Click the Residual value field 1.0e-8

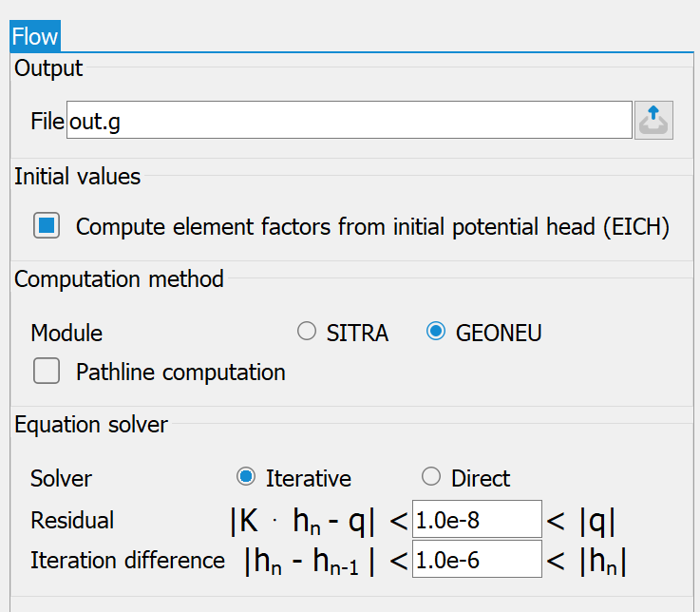pyautogui.click(x=477, y=520)
